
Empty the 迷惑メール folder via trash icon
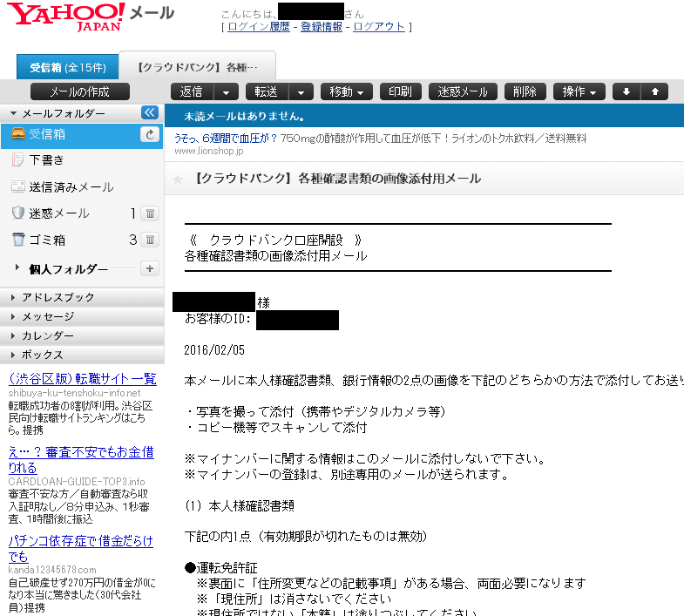tap(150, 213)
